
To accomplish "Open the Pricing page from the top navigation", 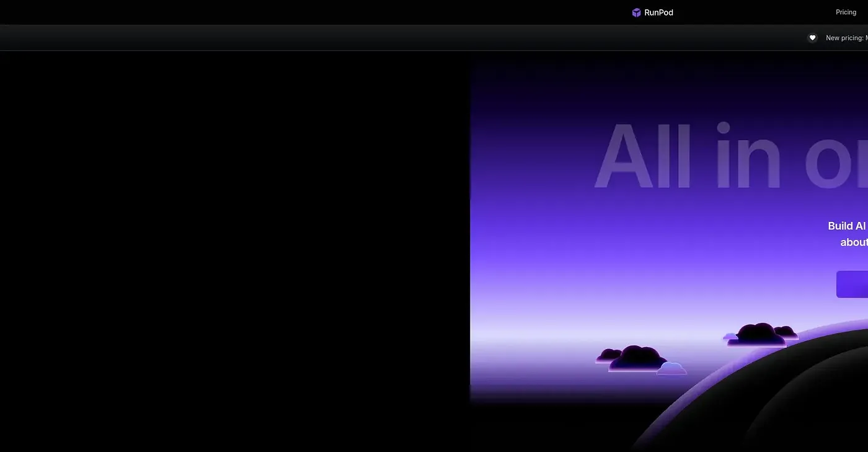I will 846,12.
